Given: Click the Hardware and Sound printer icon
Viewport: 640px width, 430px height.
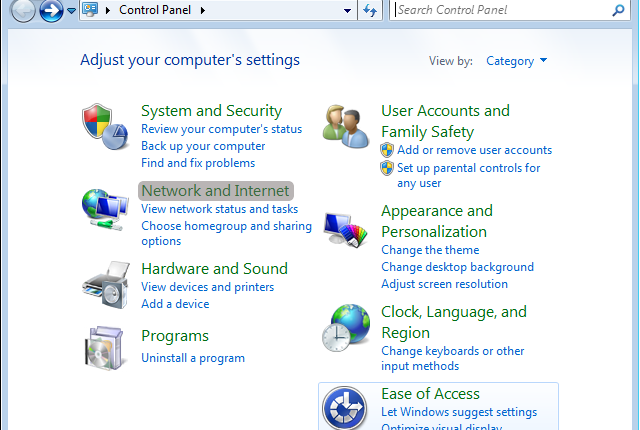Looking at the screenshot, I should click(104, 284).
